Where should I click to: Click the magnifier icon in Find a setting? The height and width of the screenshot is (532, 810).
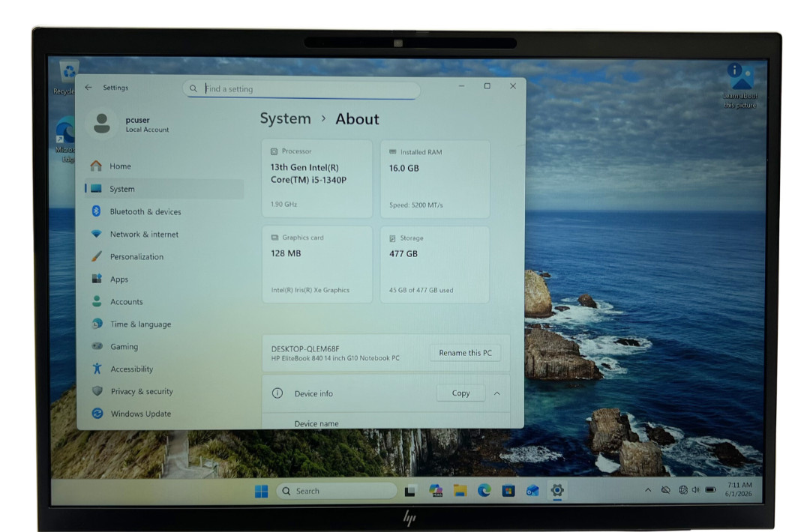(193, 88)
